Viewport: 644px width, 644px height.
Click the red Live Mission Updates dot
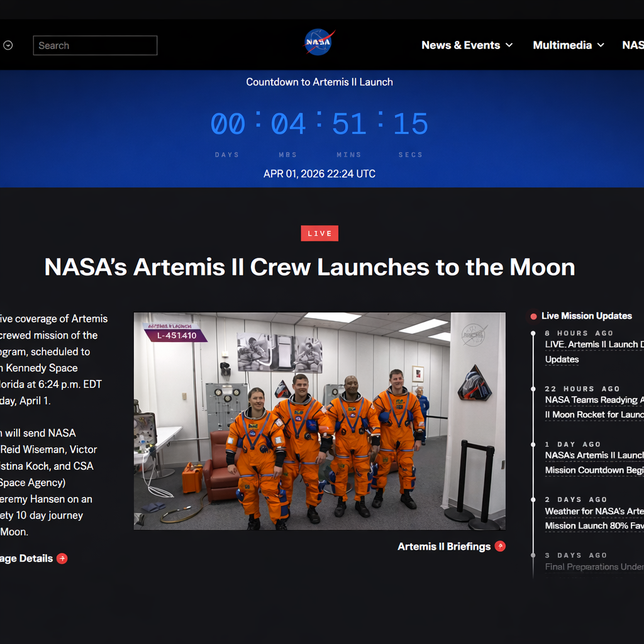point(533,316)
